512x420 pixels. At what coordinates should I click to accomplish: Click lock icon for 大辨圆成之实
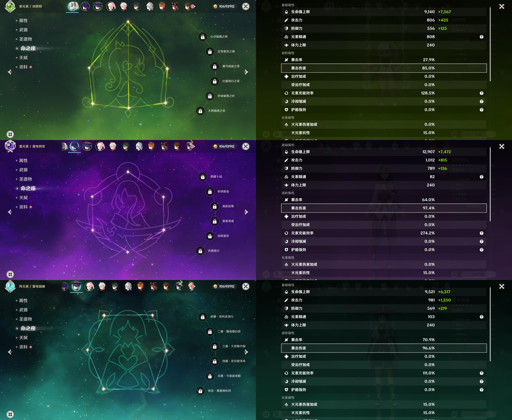pyautogui.click(x=200, y=111)
